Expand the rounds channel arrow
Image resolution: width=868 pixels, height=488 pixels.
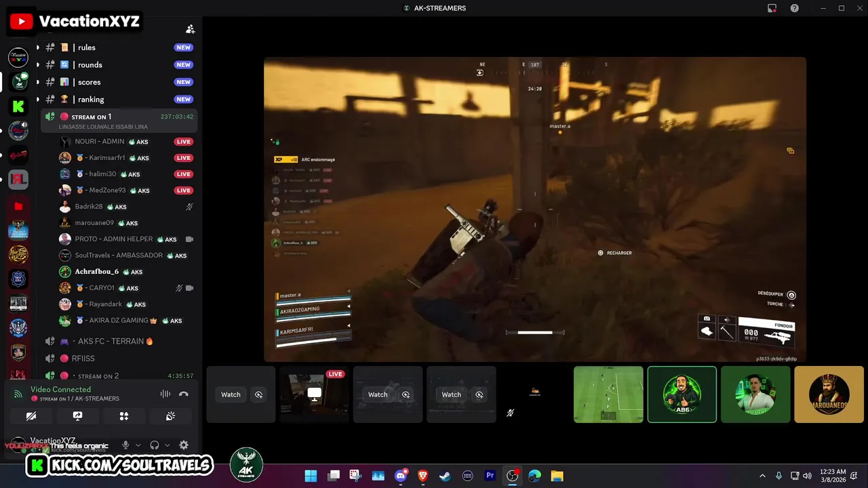(x=37, y=65)
